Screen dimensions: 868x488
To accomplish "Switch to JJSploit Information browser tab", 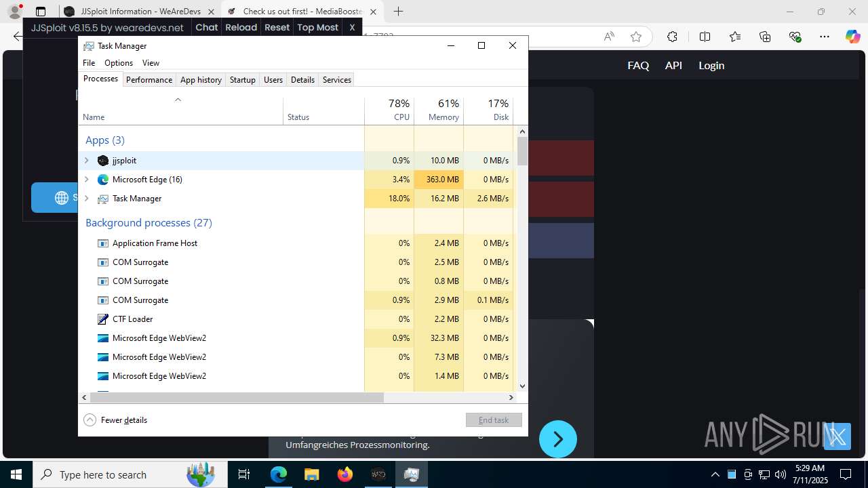I will (141, 12).
